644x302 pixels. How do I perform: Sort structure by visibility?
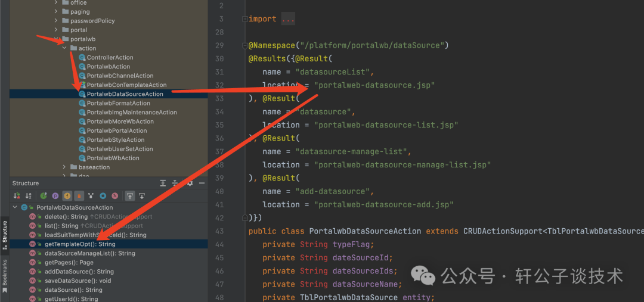(x=17, y=196)
